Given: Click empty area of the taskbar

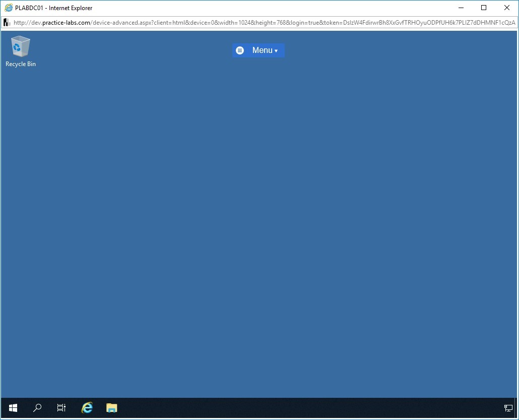Looking at the screenshot, I should [302, 408].
